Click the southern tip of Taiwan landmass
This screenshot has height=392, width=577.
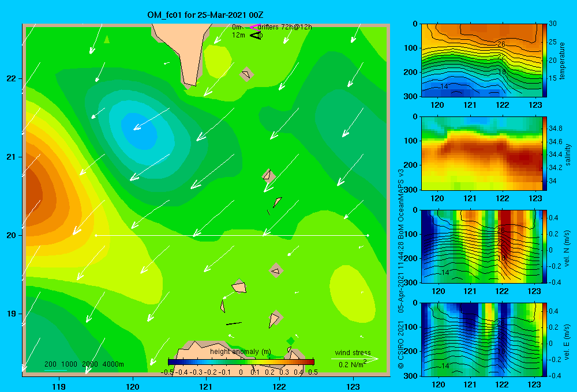coord(190,85)
